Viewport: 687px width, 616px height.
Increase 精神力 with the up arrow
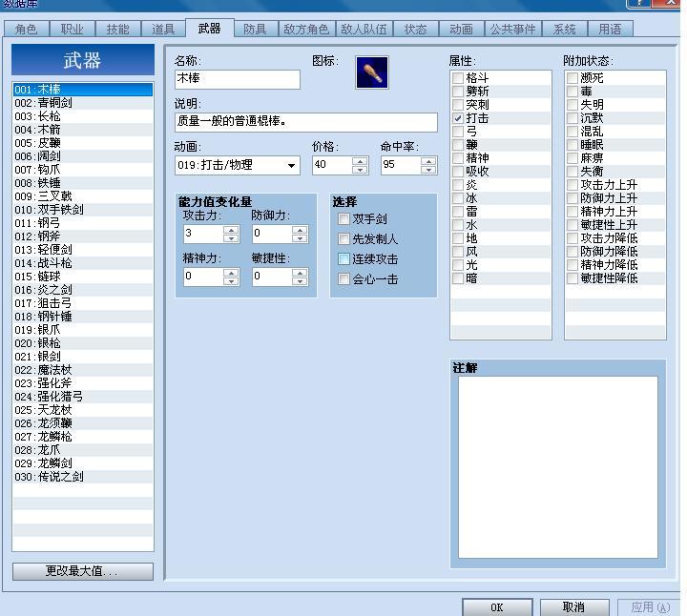pos(231,273)
